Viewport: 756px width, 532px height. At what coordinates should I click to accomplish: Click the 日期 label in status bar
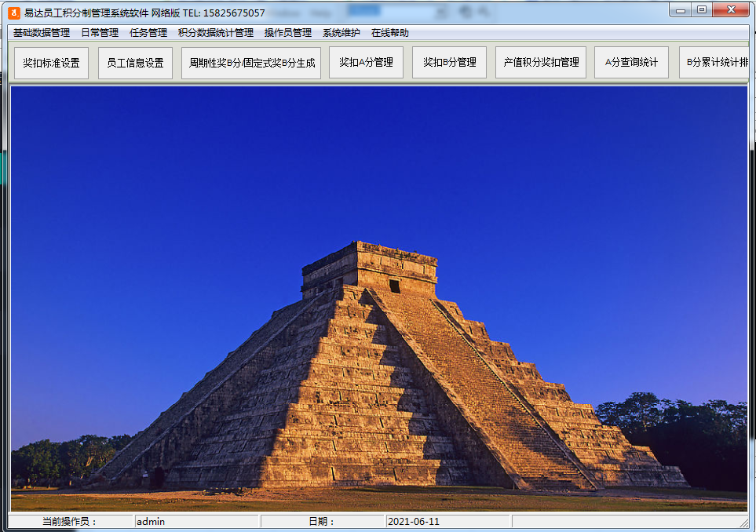click(321, 521)
